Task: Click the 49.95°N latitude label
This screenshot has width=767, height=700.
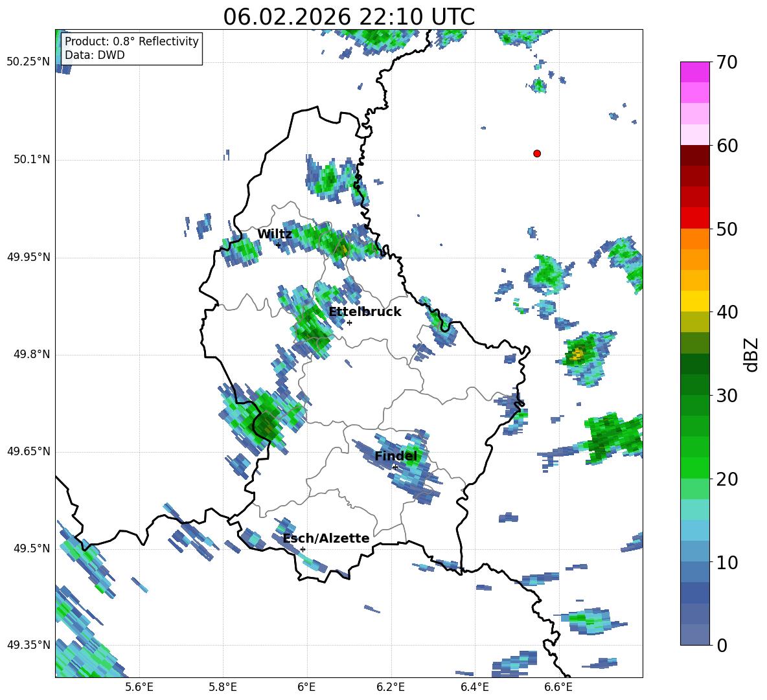Action: (28, 257)
